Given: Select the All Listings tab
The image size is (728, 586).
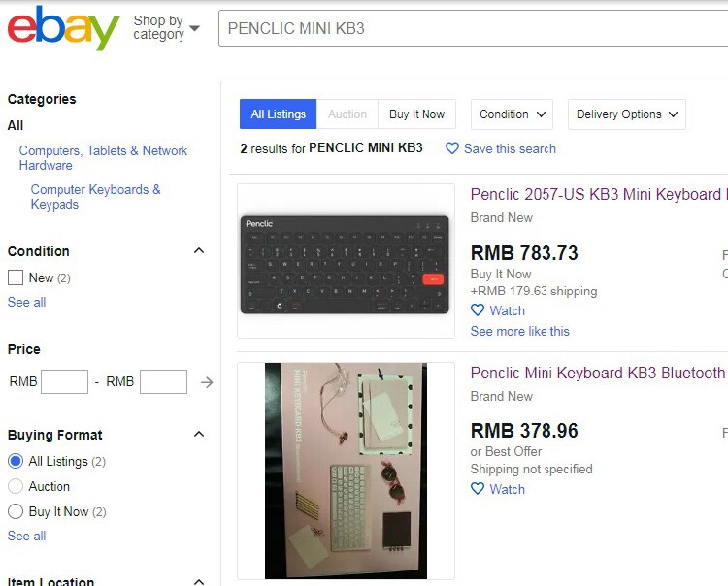Looking at the screenshot, I should (x=278, y=114).
